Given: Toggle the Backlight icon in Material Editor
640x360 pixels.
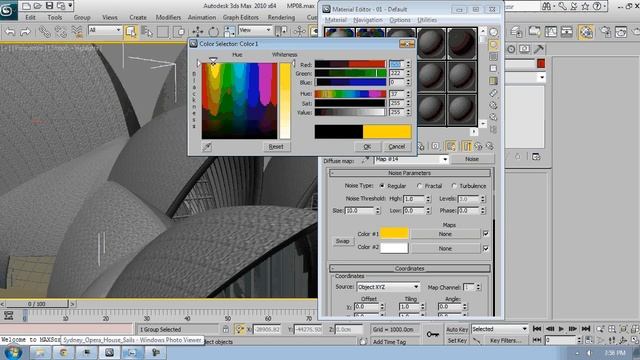Looking at the screenshot, I should tap(493, 44).
